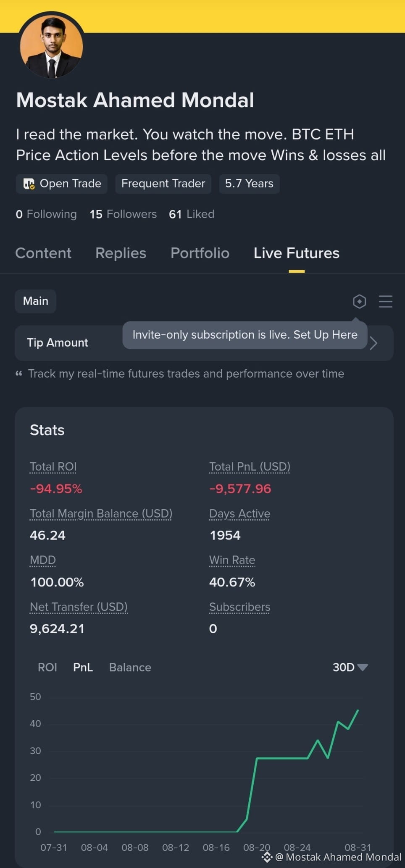Switch to the Replies tab
Screen dimensions: 405x868
pyautogui.click(x=121, y=253)
